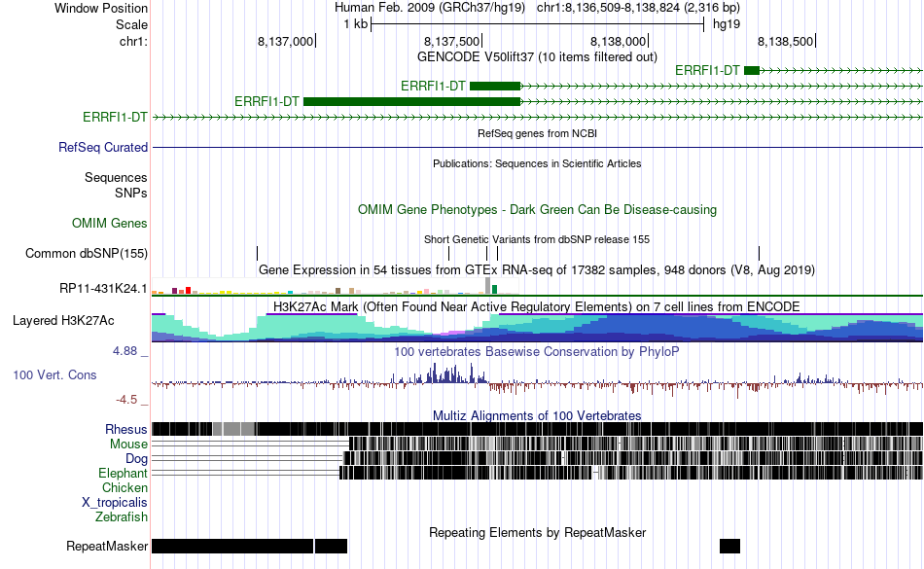Click the chr1: ruler label
Screen dimensions: 924x569
tap(133, 41)
